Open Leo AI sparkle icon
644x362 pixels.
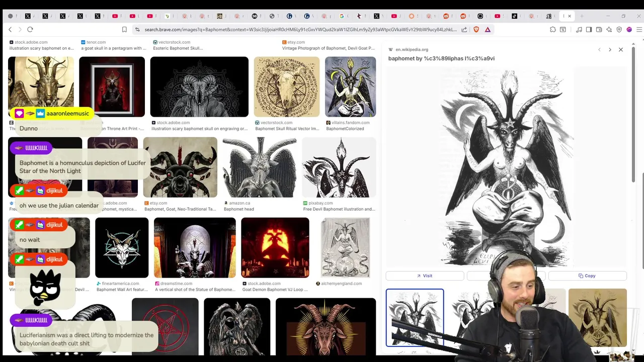click(x=609, y=30)
